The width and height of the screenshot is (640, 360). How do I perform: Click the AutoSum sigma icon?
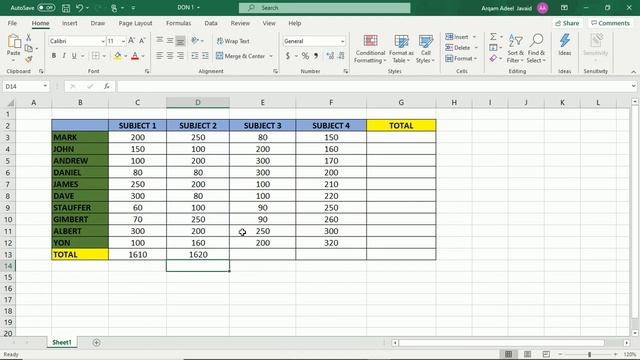(493, 37)
